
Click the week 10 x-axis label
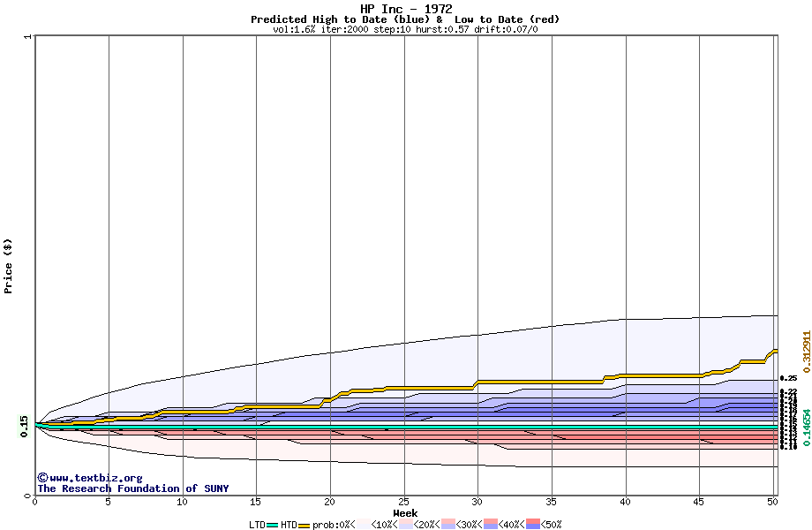pos(183,502)
